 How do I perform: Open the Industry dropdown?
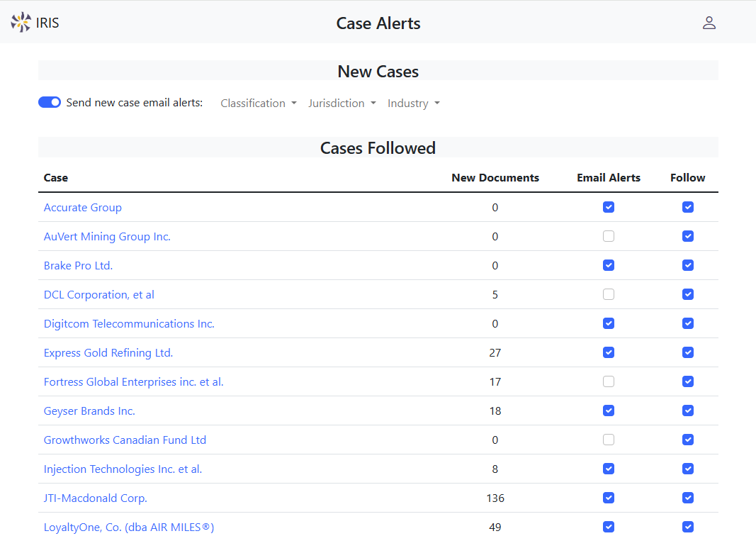tap(413, 104)
